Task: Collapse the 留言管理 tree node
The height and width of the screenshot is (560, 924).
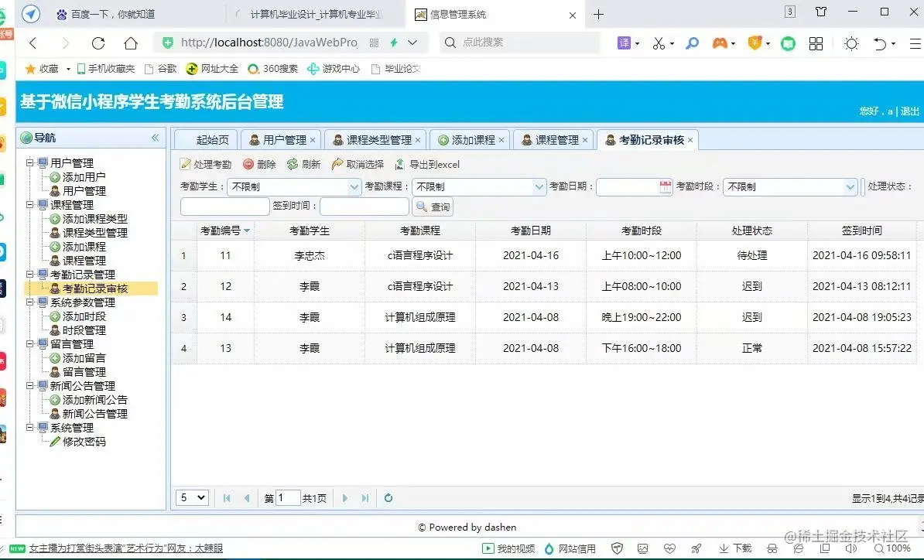Action: tap(29, 343)
